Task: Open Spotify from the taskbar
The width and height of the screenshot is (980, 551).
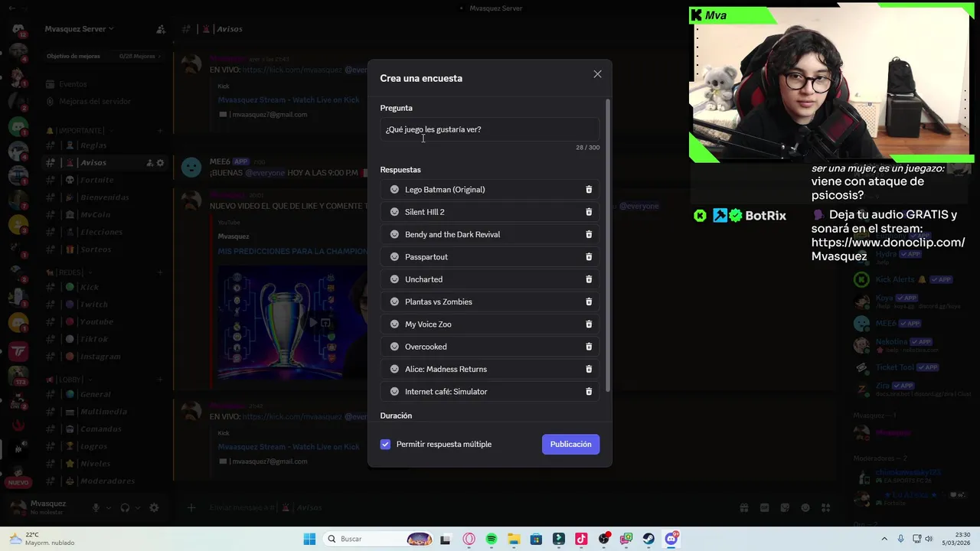Action: click(x=492, y=539)
